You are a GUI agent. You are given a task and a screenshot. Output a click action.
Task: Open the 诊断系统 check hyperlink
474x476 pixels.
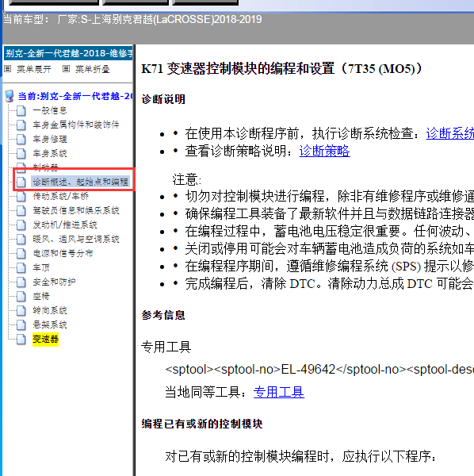coord(450,133)
